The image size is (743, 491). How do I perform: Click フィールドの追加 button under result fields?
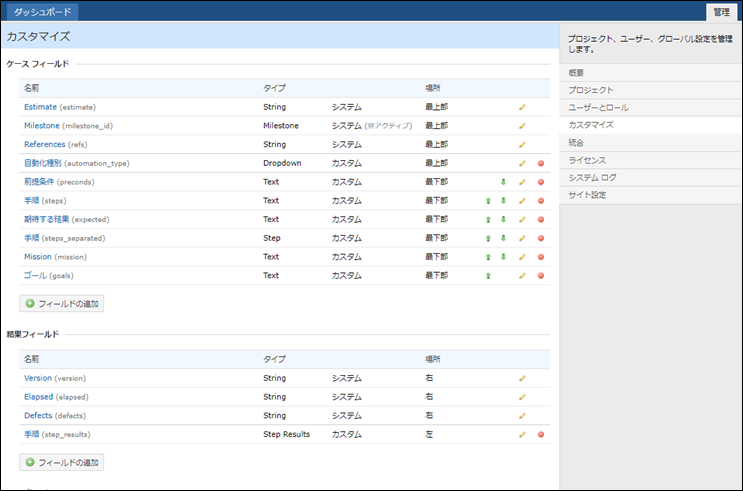(62, 463)
